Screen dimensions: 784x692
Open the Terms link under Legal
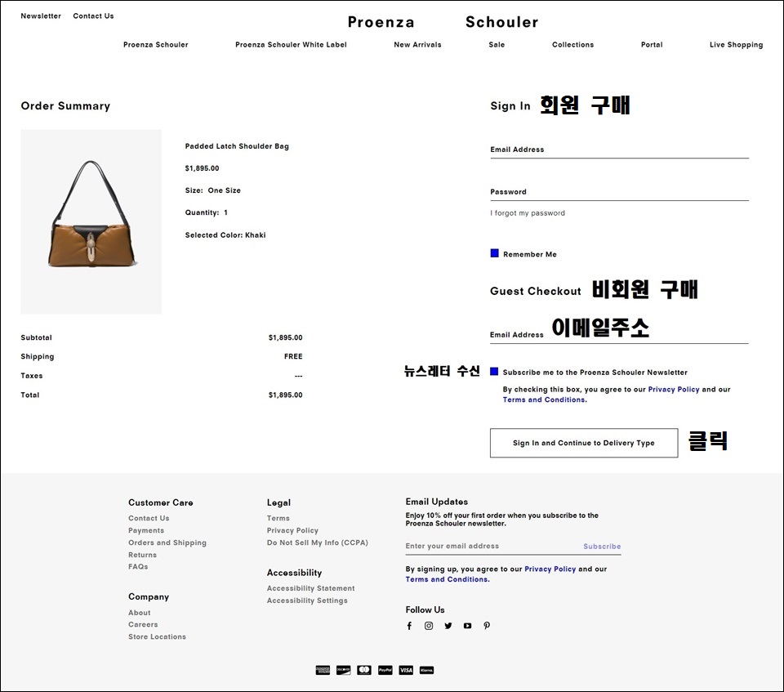tap(278, 518)
